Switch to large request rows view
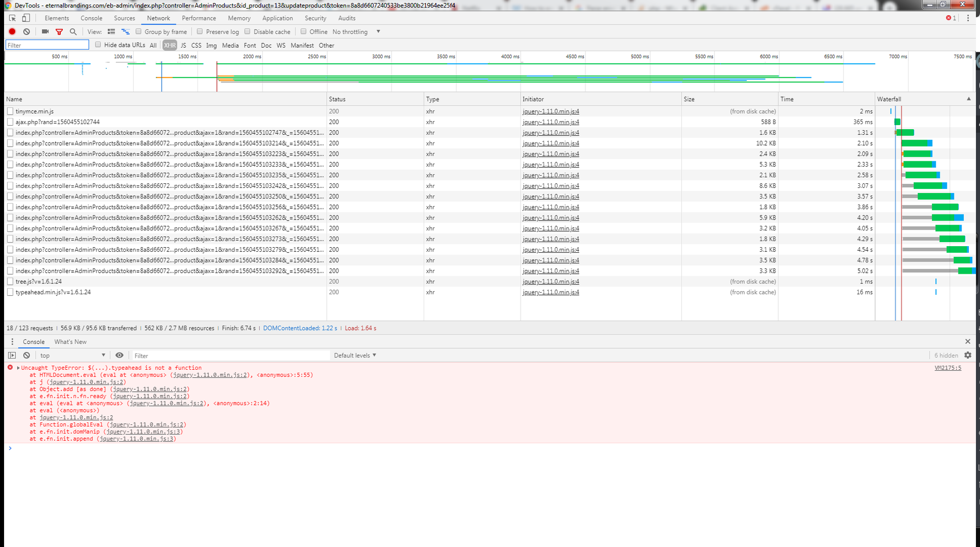The width and height of the screenshot is (980, 547). [111, 32]
